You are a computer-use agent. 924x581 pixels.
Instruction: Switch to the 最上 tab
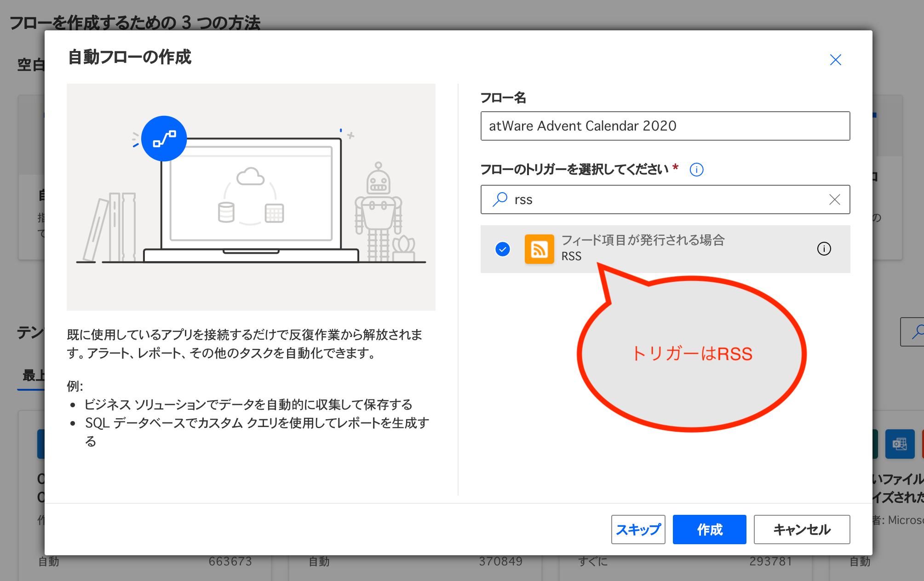[31, 375]
